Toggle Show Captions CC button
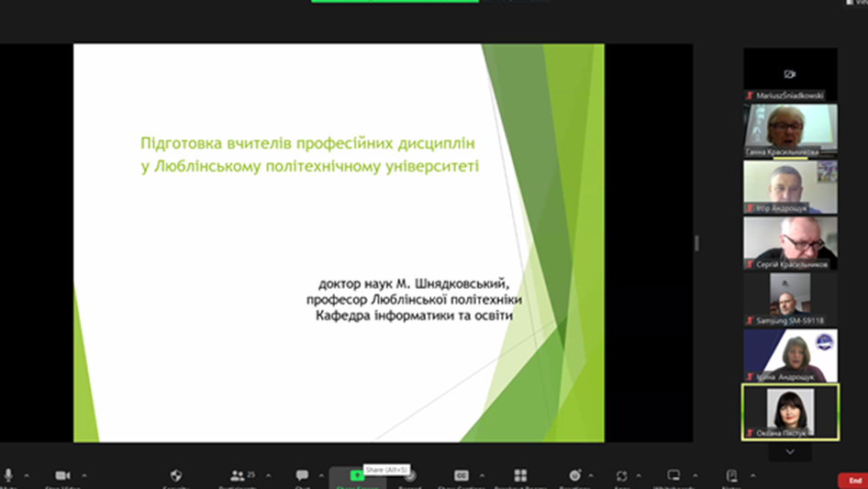Screen dimensions: 868x489 click(x=462, y=475)
